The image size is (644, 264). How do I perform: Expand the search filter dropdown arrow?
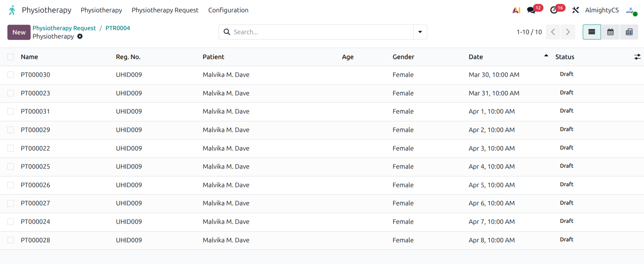(420, 32)
